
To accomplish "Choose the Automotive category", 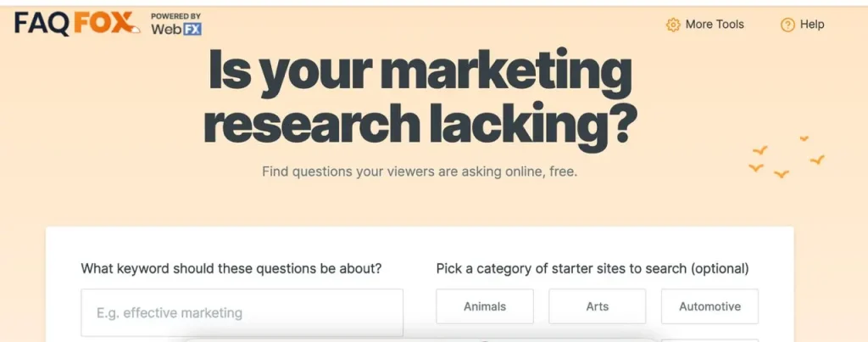I will coord(709,306).
